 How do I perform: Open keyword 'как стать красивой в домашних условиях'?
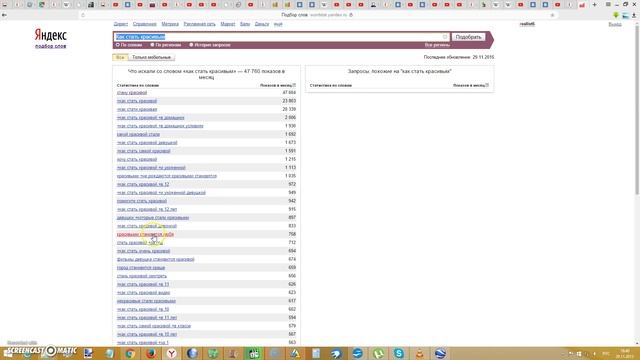point(160,126)
